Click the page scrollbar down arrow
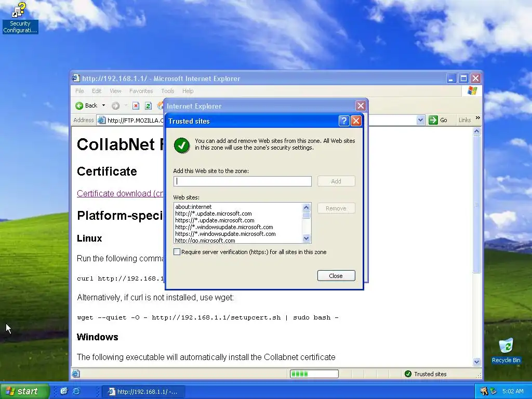 [477, 362]
